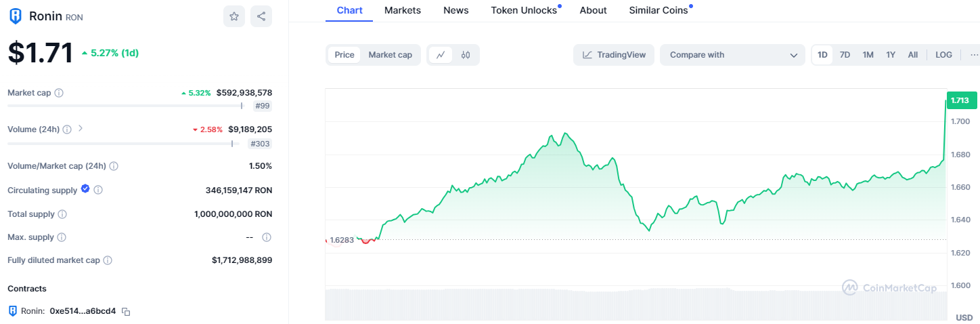Click the 346,159,147 RON circulating supply value
The image size is (980, 324).
(x=239, y=190)
